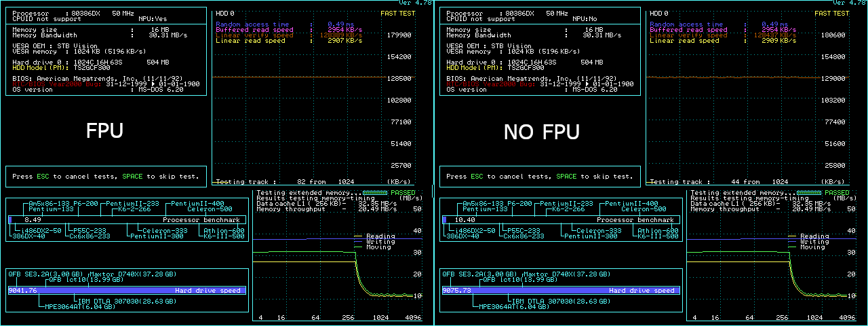This screenshot has height=326, width=868.
Task: Click the graph axis value '180600'
Action: coord(833,35)
